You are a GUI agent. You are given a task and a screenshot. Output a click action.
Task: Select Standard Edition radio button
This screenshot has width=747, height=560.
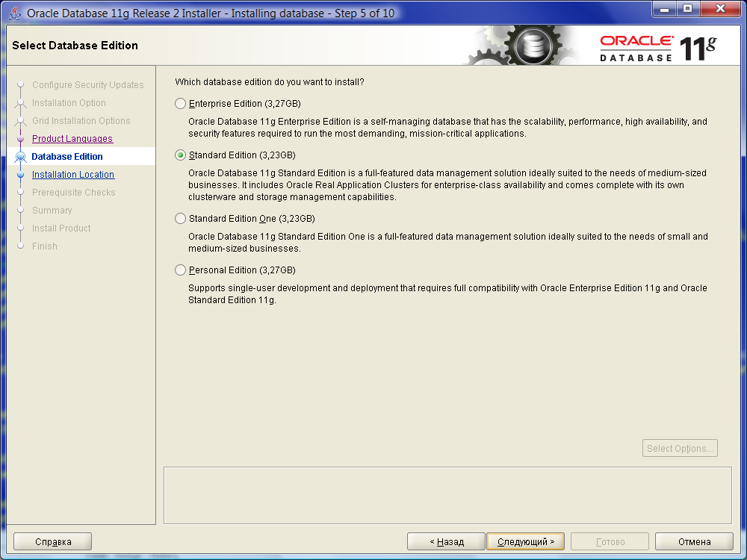pyautogui.click(x=180, y=155)
